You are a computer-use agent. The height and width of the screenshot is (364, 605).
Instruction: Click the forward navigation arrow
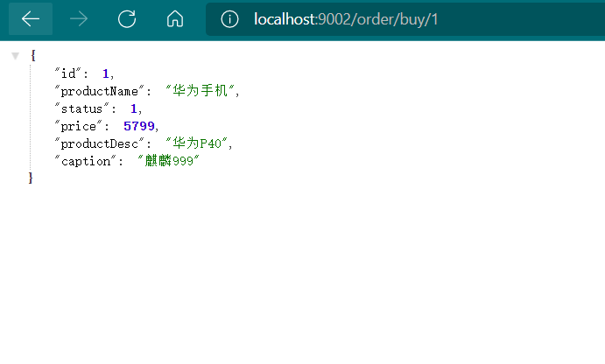click(x=79, y=19)
